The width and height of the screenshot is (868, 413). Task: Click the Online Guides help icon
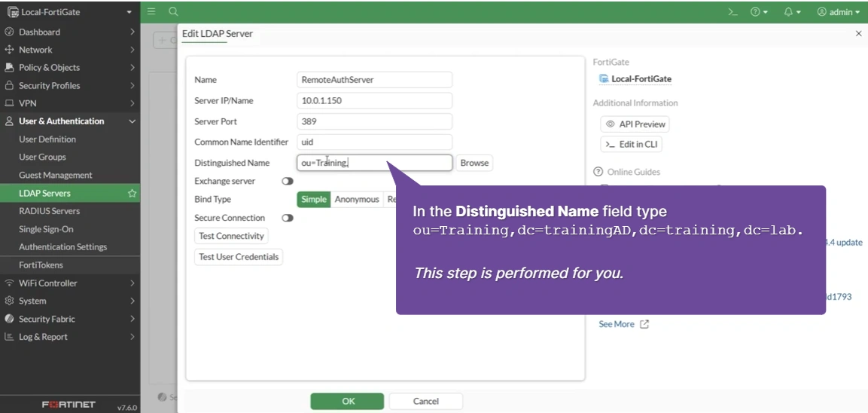(x=598, y=172)
